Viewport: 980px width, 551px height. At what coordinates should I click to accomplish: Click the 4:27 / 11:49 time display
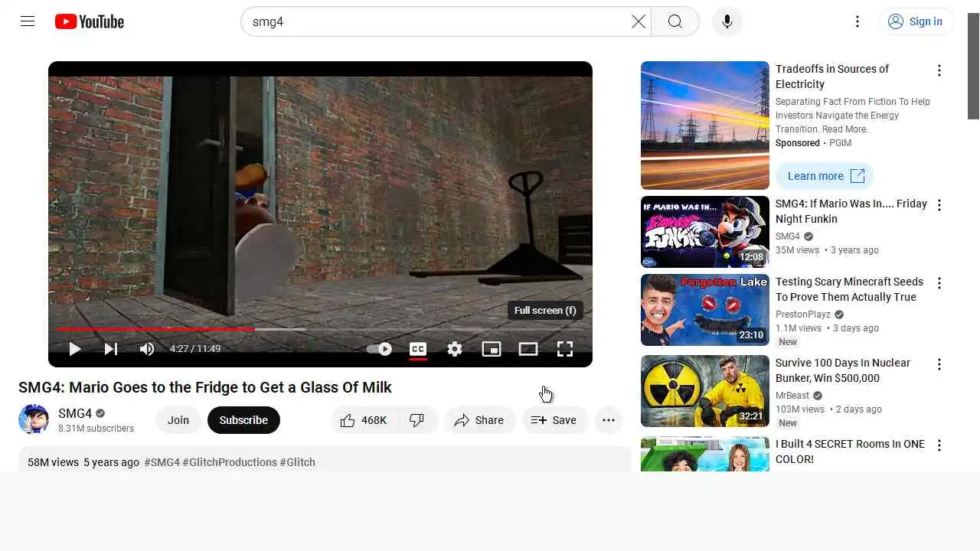[195, 349]
